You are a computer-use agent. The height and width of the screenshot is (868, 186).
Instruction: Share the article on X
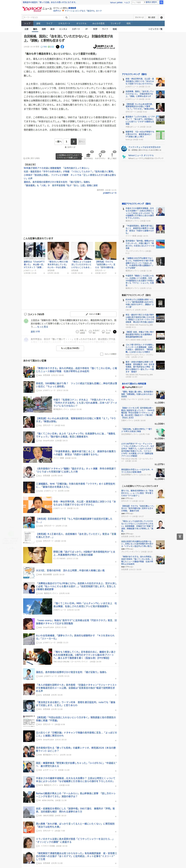coord(57,47)
